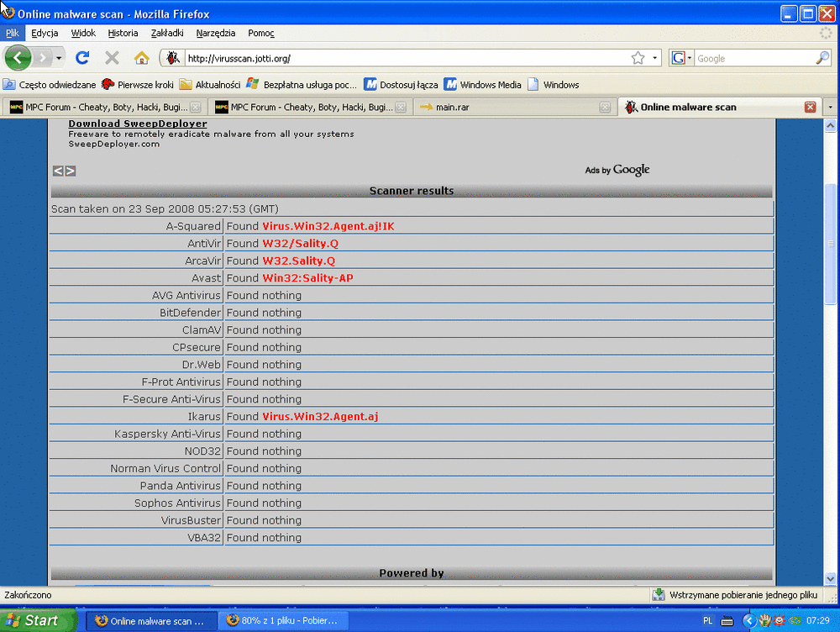Open the Narzędzia menu
Viewport: 840px width, 632px height.
[x=215, y=34]
